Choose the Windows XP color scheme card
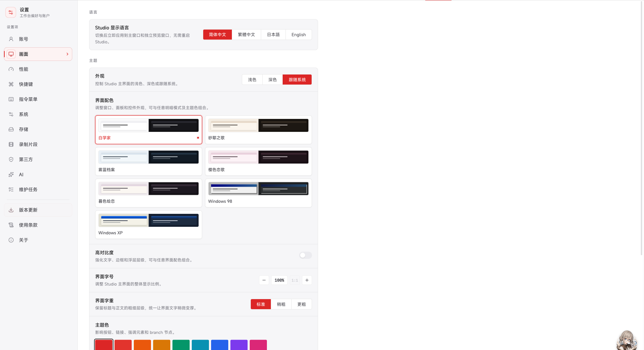644x350 pixels. click(x=148, y=225)
